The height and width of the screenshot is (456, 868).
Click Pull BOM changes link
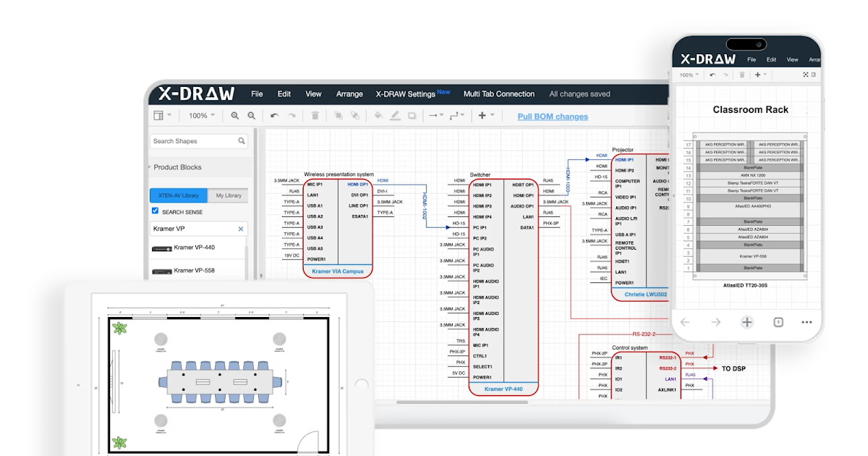553,117
